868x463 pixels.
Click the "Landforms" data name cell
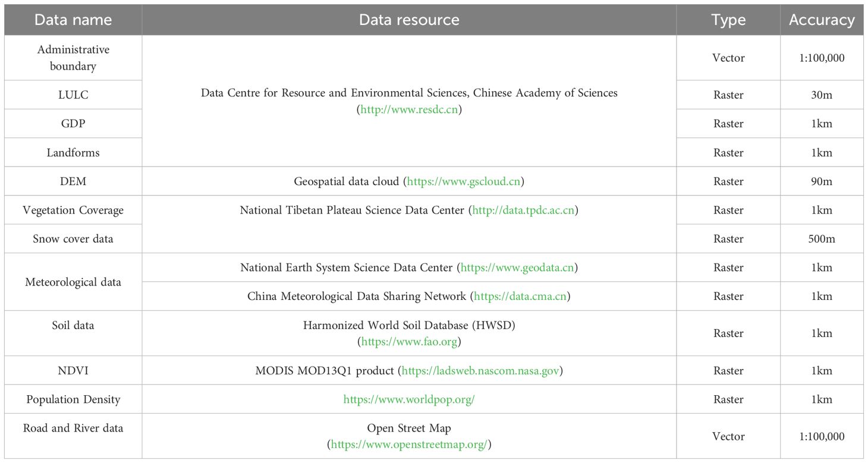[x=73, y=152]
